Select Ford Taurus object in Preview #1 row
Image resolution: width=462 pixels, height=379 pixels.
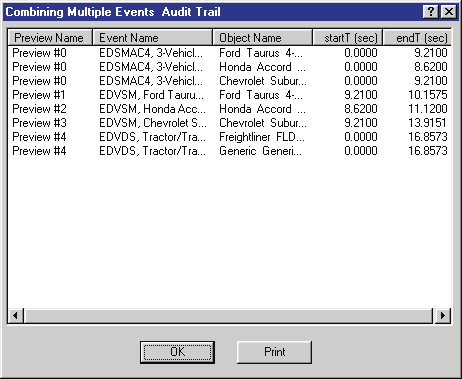point(261,95)
